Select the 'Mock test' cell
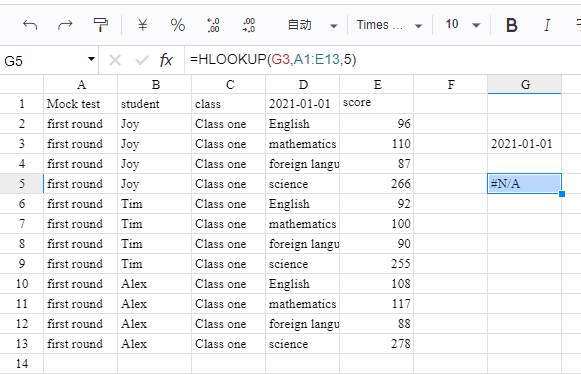 (81, 104)
